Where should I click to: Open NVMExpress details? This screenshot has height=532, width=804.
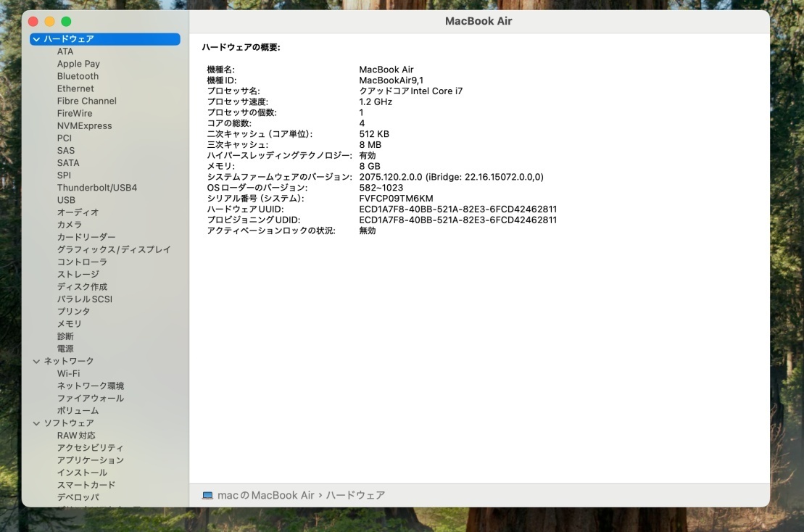pos(85,125)
